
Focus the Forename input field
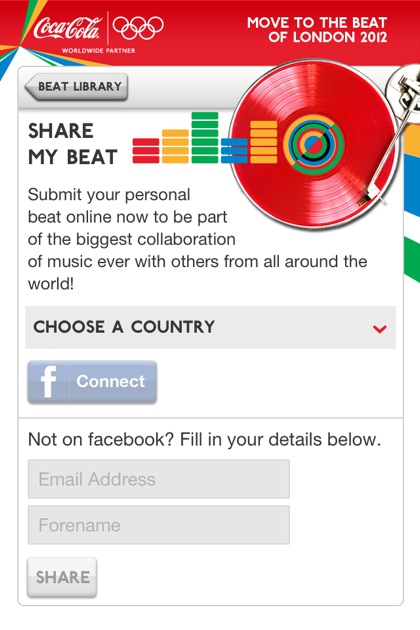click(159, 525)
